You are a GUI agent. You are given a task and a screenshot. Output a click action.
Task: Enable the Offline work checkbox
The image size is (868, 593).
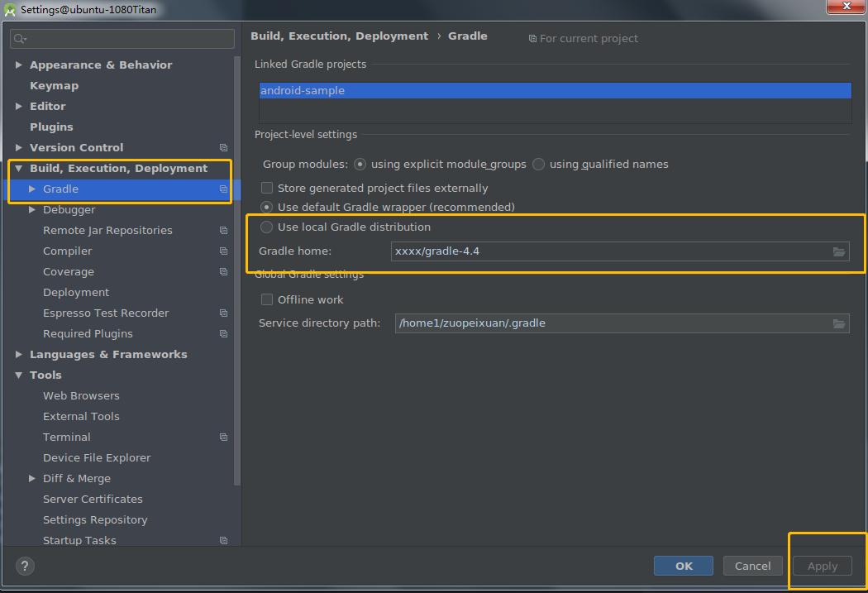tap(268, 301)
